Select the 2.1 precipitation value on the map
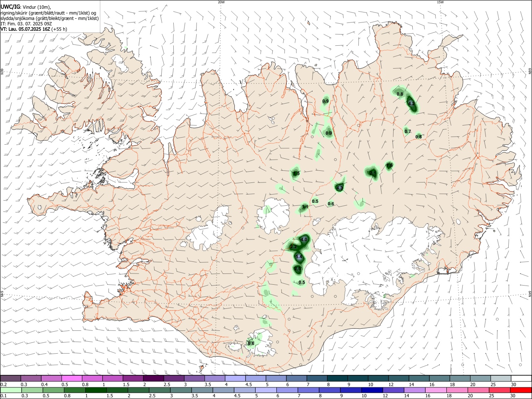The image size is (532, 399). [x=372, y=173]
